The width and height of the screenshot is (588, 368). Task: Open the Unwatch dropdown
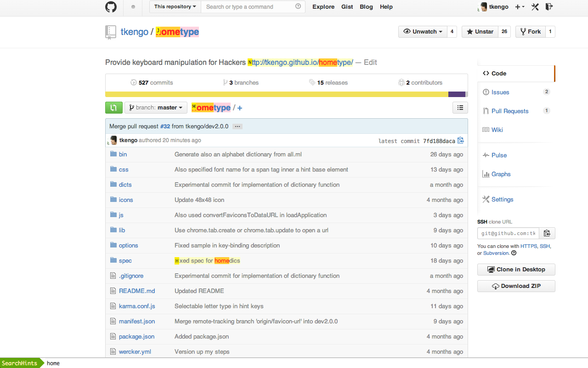tap(423, 32)
